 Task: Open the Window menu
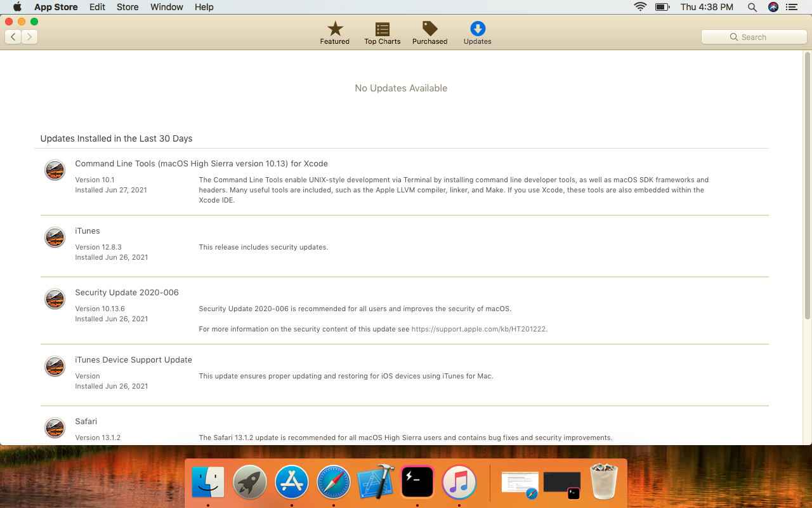coord(167,7)
